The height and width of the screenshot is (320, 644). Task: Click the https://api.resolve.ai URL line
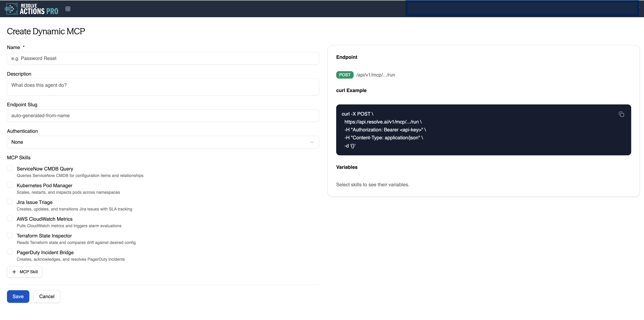tap(383, 122)
